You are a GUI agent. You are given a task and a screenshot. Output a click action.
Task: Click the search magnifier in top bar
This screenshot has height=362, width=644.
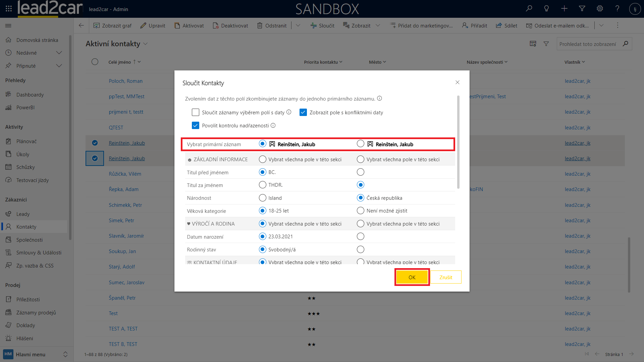click(x=529, y=9)
